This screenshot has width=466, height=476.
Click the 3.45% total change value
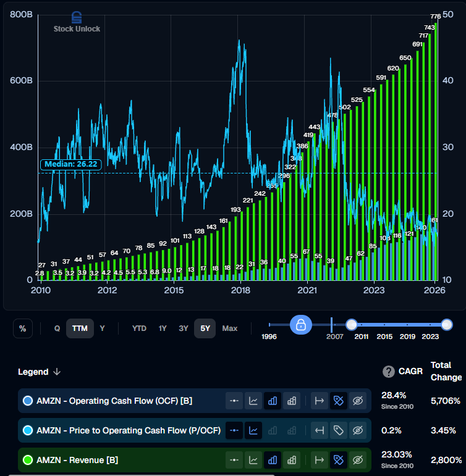(x=443, y=430)
